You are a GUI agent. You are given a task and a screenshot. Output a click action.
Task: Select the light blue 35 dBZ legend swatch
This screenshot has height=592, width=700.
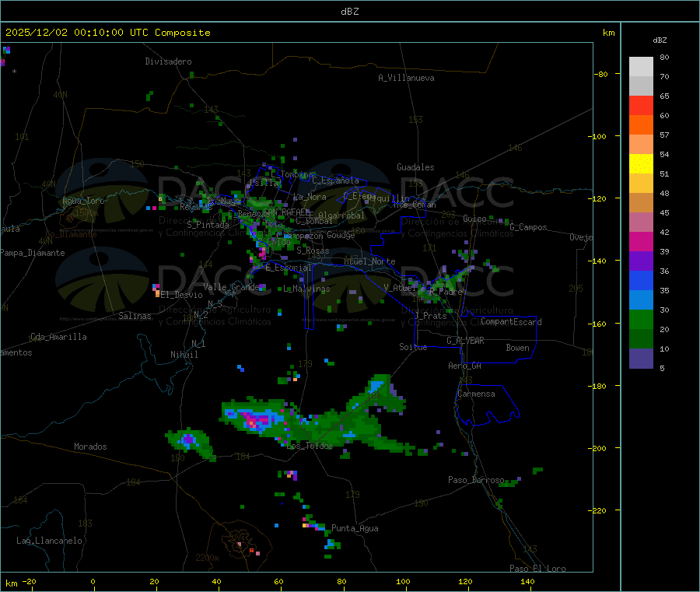641,300
